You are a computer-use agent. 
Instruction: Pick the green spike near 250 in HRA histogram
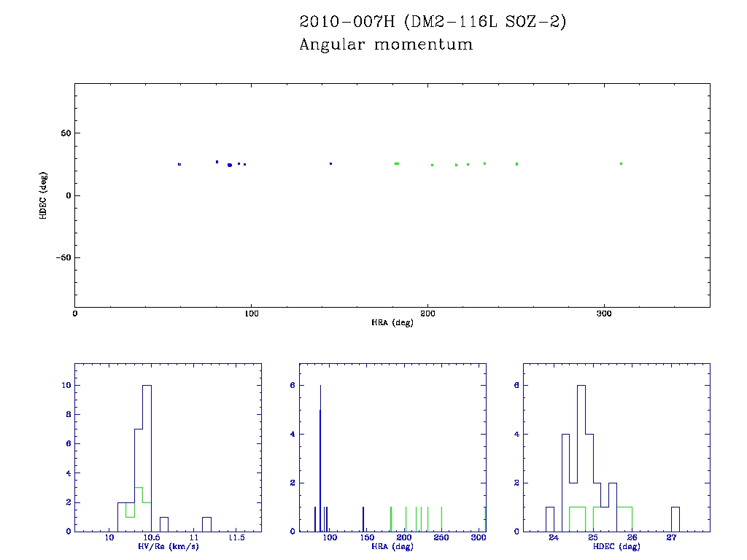pyautogui.click(x=441, y=519)
